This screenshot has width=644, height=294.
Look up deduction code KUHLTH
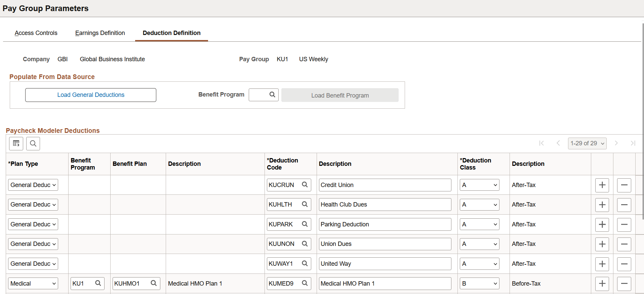tap(305, 204)
